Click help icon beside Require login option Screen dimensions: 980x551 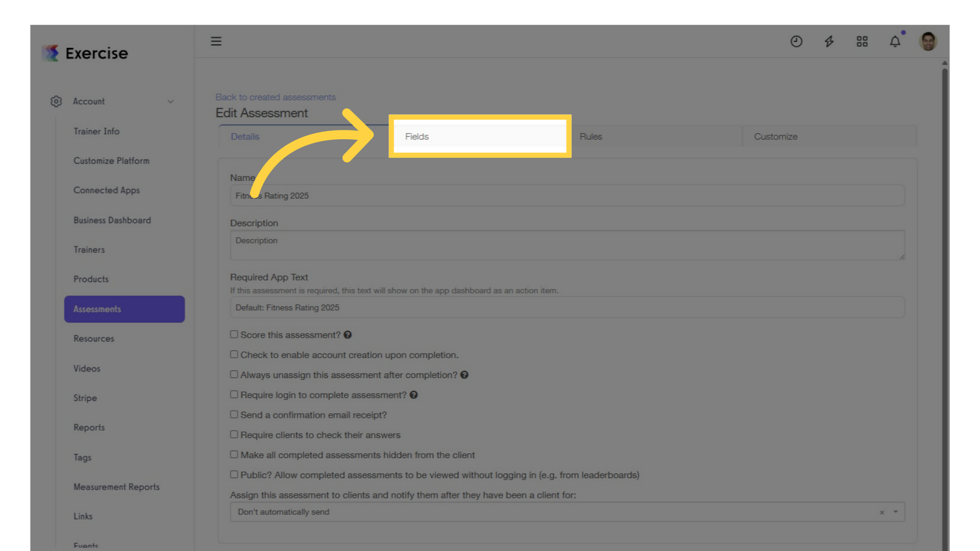click(x=414, y=395)
